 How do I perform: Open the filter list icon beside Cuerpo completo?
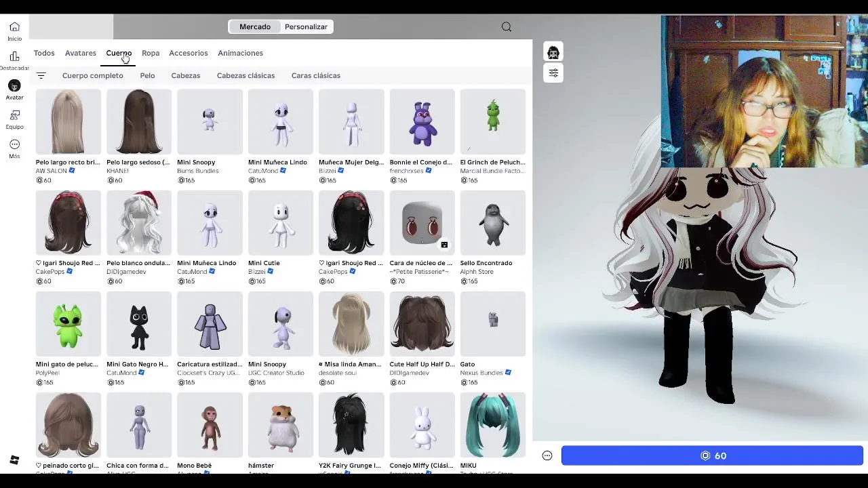click(41, 76)
